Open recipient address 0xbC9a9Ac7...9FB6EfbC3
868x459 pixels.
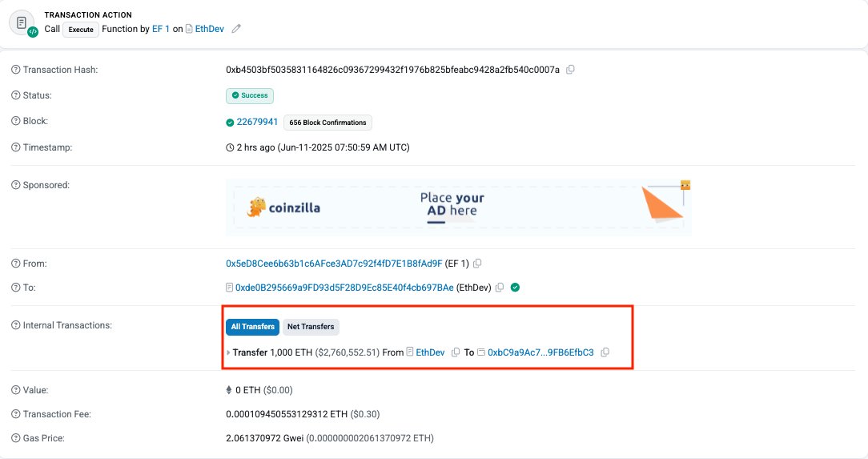540,352
